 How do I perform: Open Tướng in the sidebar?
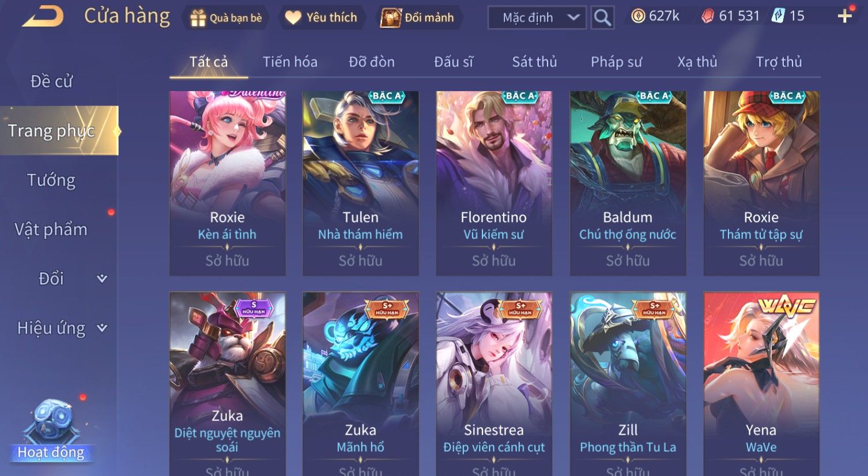point(51,180)
